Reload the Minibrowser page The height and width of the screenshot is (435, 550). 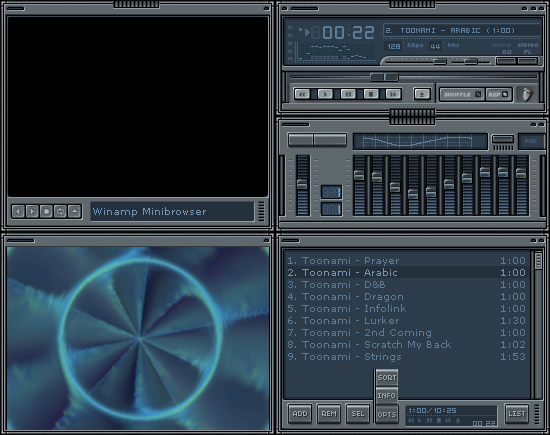(x=60, y=212)
